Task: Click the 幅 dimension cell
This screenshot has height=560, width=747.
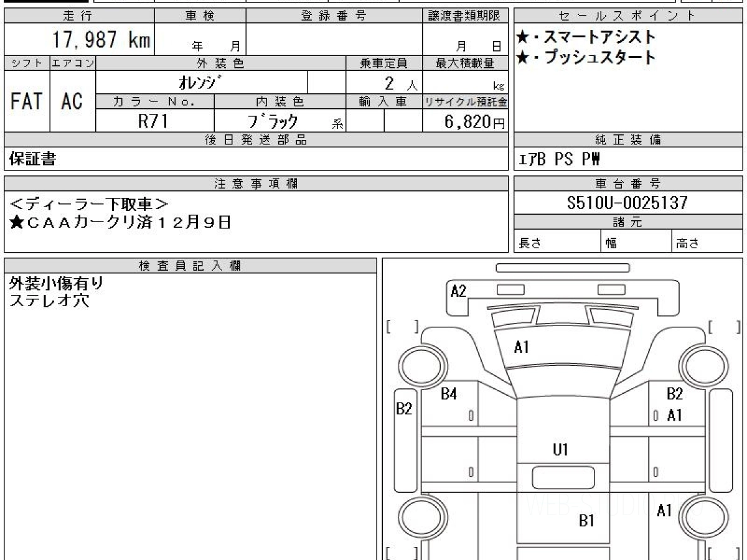Action: (x=636, y=242)
